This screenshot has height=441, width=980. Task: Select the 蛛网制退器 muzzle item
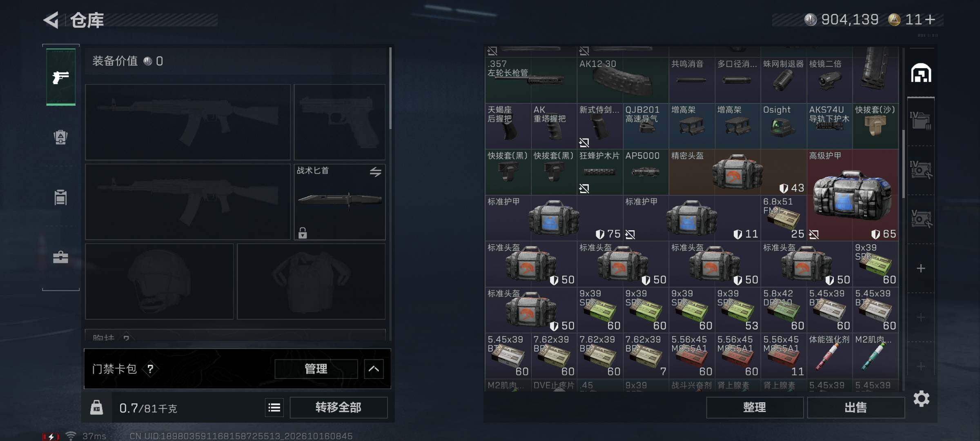(784, 80)
